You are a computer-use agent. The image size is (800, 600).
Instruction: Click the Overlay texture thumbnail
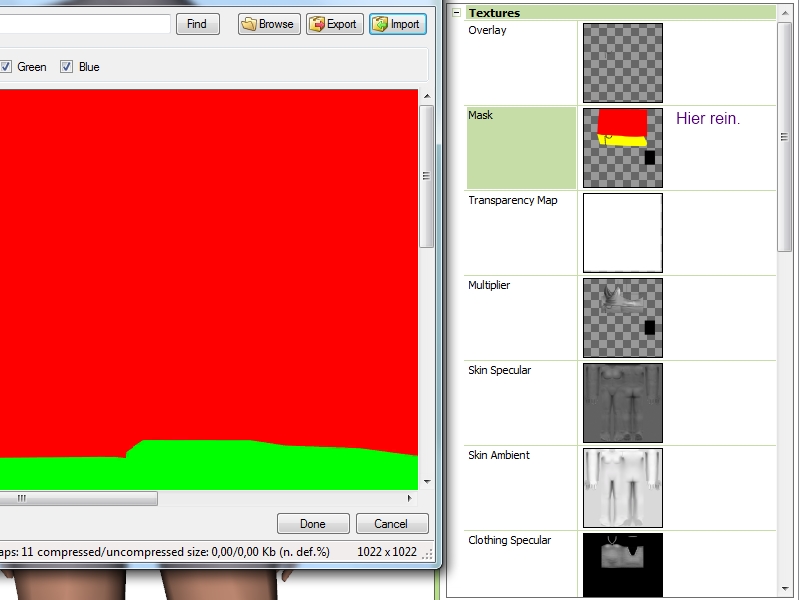[622, 63]
